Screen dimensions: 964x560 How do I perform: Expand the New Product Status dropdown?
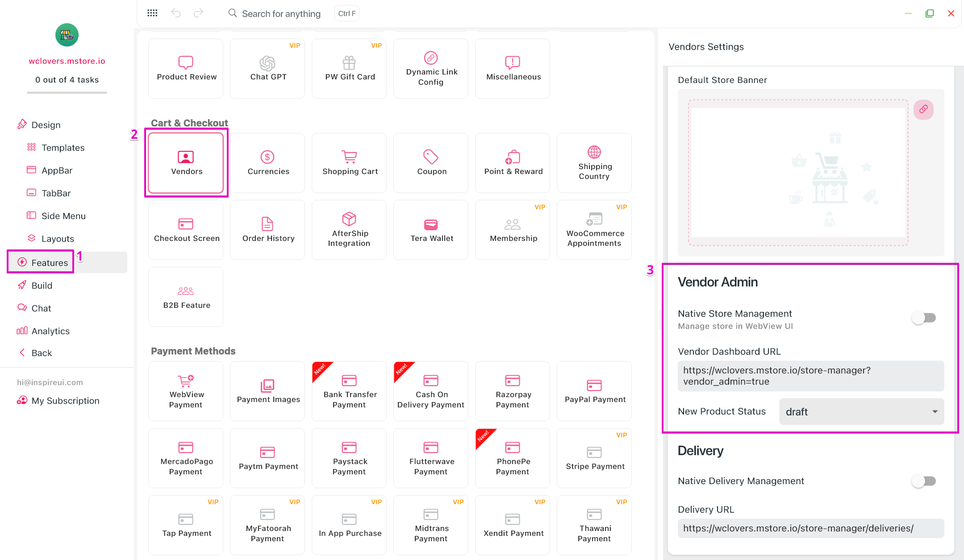pos(861,411)
